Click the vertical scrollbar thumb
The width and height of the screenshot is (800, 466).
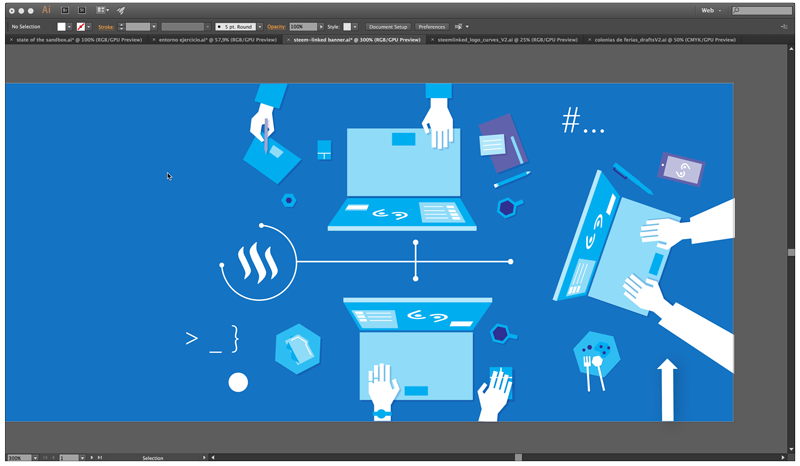click(791, 252)
